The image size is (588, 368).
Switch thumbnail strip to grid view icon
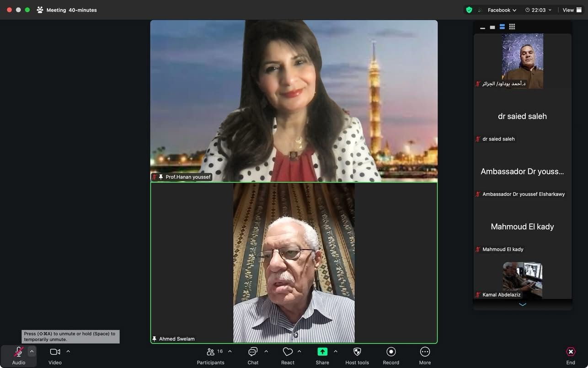point(512,27)
